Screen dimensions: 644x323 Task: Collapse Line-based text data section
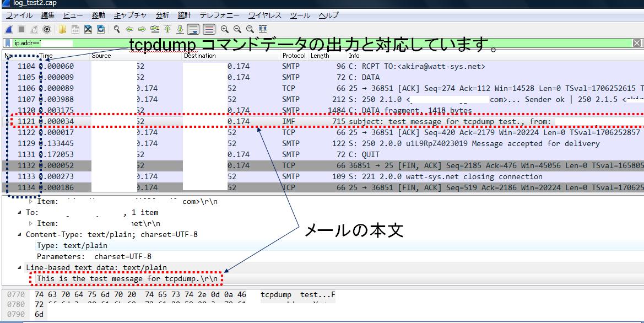coord(20,267)
